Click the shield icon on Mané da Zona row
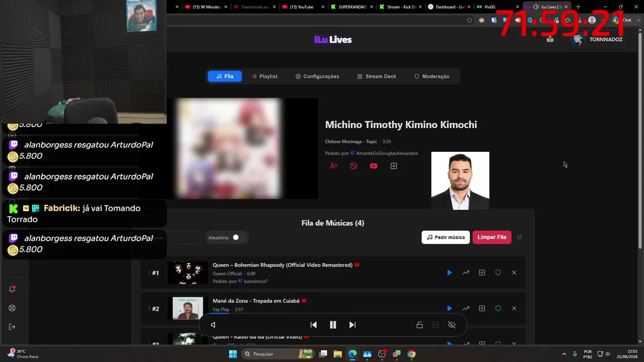Viewport: 644px width, 362px height. tap(498, 308)
